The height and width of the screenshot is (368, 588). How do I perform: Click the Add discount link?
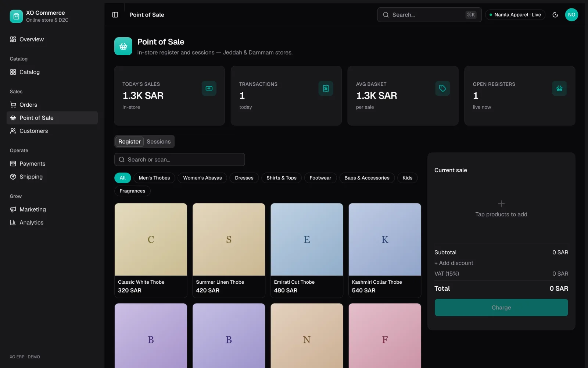[x=454, y=263]
